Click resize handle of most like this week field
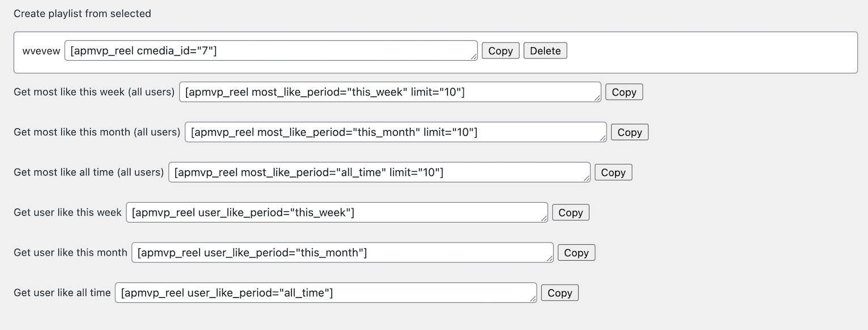The width and height of the screenshot is (868, 330). coord(597,98)
